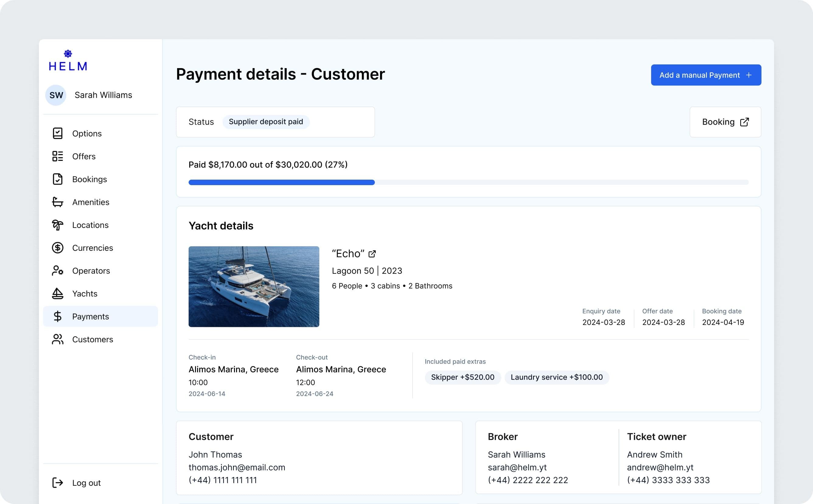The image size is (813, 504).
Task: Click the Skipper +$520.00 extras chip
Action: 462,377
